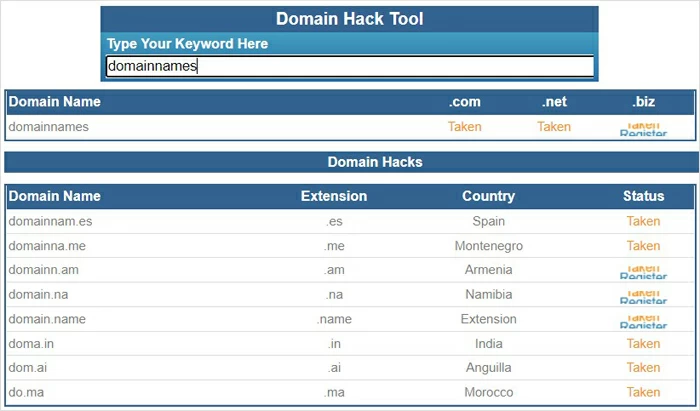Image resolution: width=700 pixels, height=411 pixels.
Task: Click the Taken status for doma.in
Action: coord(643,344)
